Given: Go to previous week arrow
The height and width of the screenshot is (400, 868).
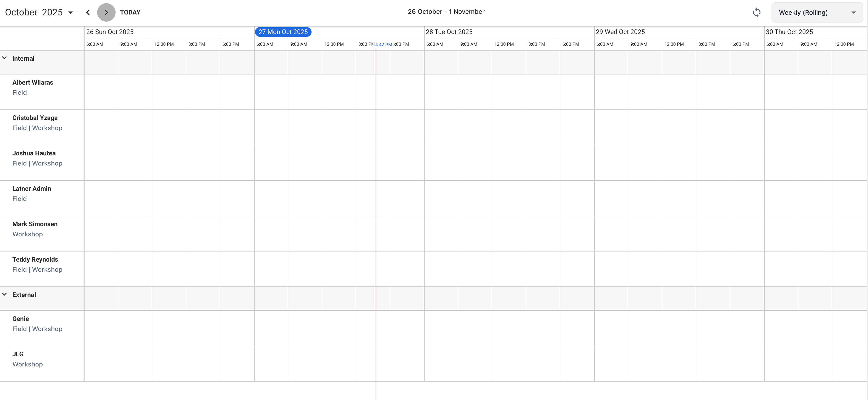Looking at the screenshot, I should coord(88,12).
